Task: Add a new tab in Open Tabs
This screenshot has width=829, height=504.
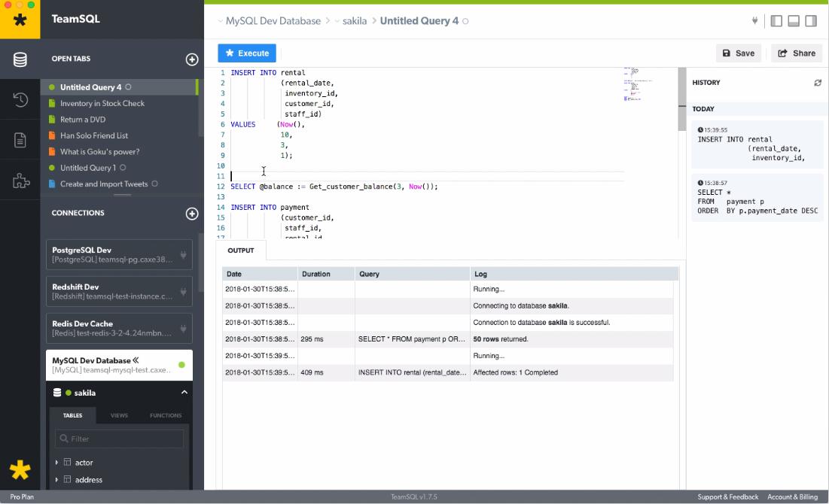Action: [x=192, y=59]
